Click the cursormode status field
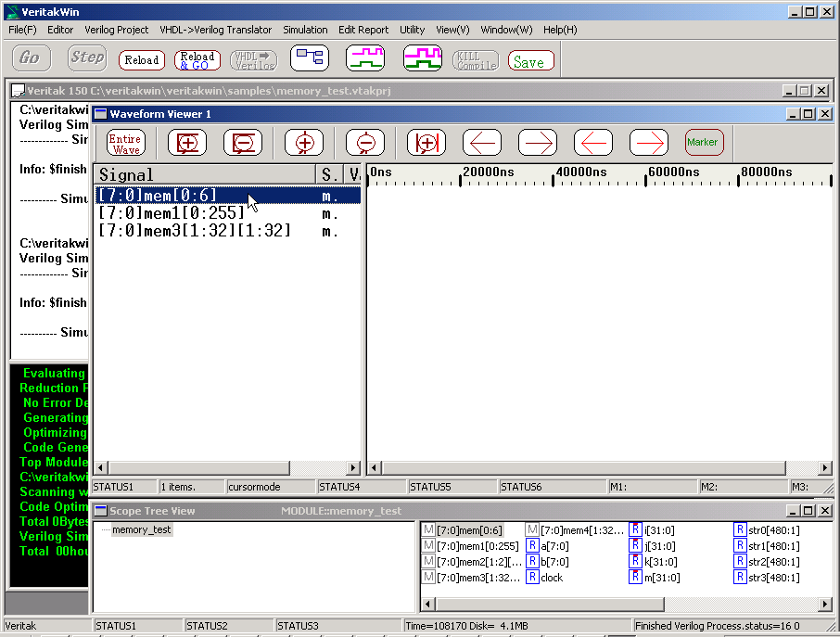This screenshot has width=840, height=637. [270, 487]
